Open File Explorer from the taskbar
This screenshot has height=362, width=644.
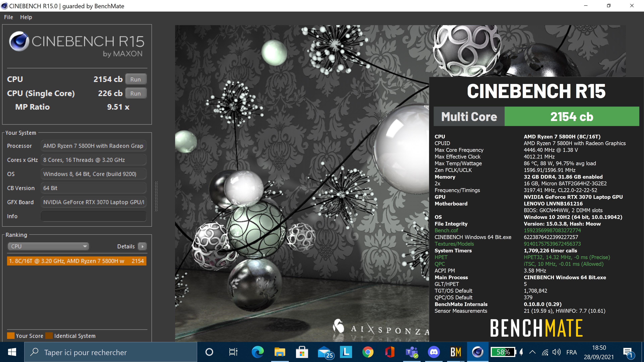pos(280,352)
